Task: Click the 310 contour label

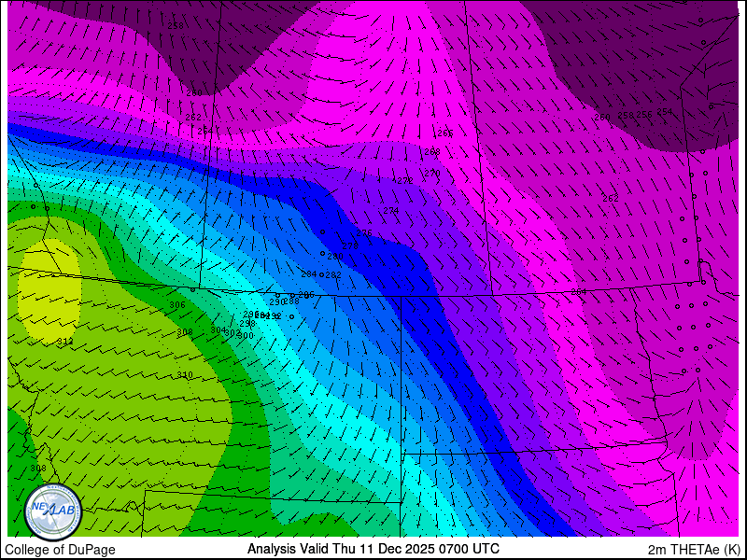Action: pos(185,375)
